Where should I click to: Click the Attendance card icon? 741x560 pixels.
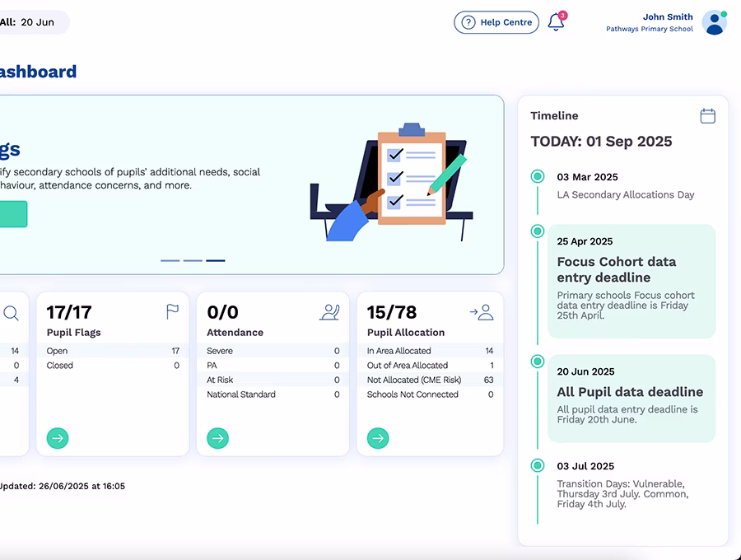(x=329, y=312)
